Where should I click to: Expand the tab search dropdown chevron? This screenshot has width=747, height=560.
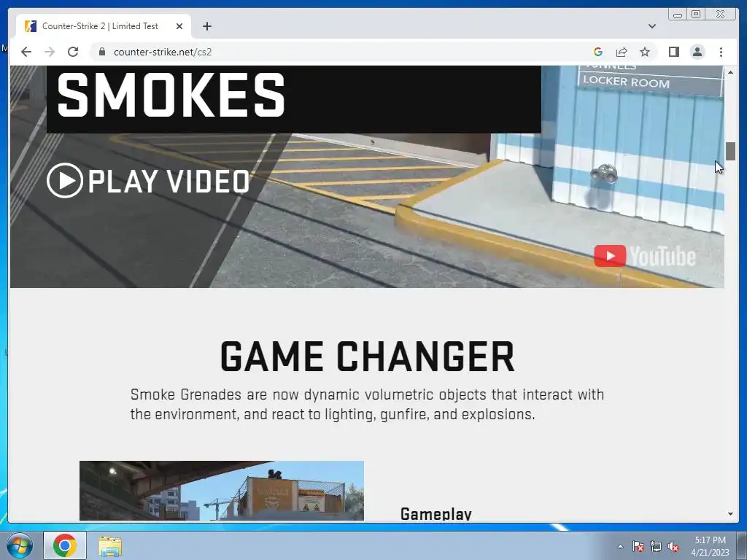[x=651, y=26]
